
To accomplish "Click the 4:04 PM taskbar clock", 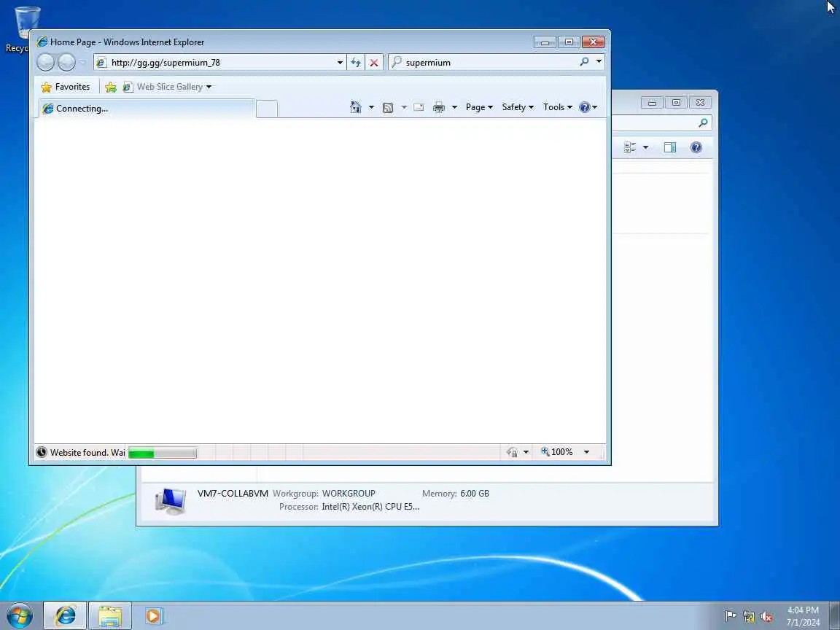I will (803, 616).
